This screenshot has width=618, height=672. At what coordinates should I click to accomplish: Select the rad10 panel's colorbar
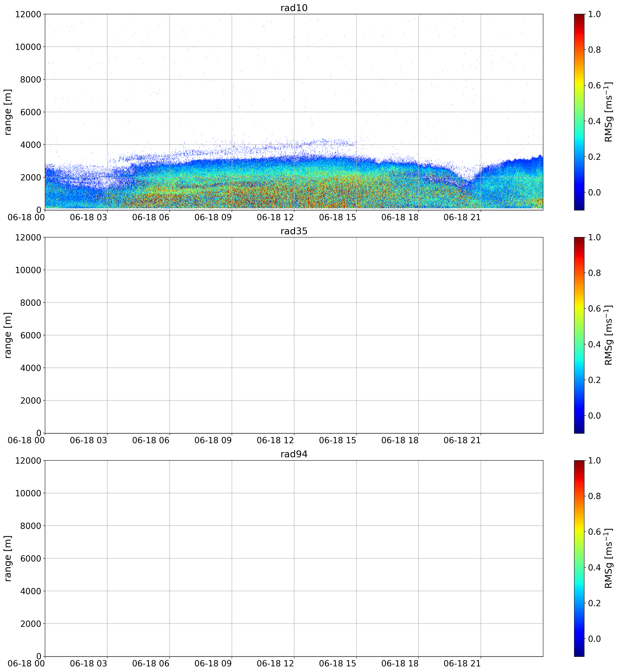tap(579, 112)
